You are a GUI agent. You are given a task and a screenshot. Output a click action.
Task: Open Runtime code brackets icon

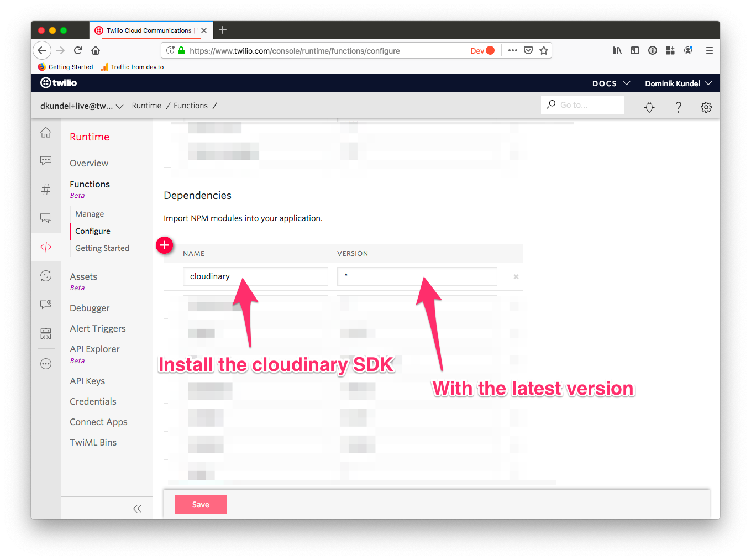[x=46, y=247]
